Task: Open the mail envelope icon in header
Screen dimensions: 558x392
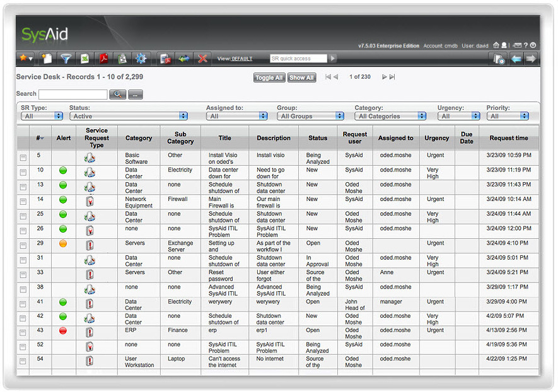Action: tap(518, 45)
